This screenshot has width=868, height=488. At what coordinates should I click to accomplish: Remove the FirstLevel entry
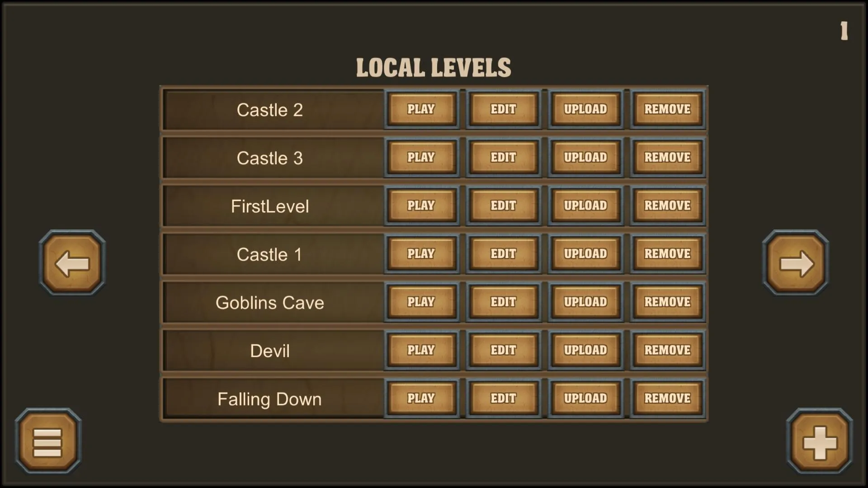coord(667,206)
